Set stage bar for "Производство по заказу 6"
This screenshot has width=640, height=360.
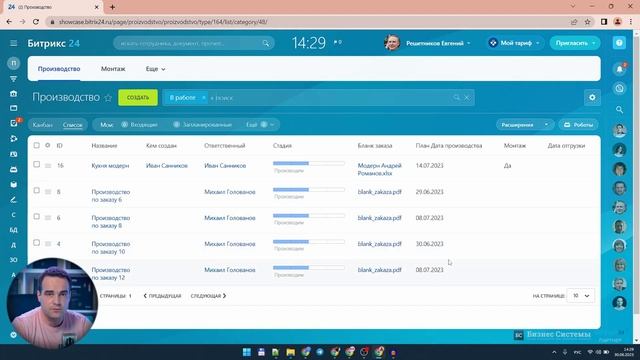pyautogui.click(x=309, y=189)
